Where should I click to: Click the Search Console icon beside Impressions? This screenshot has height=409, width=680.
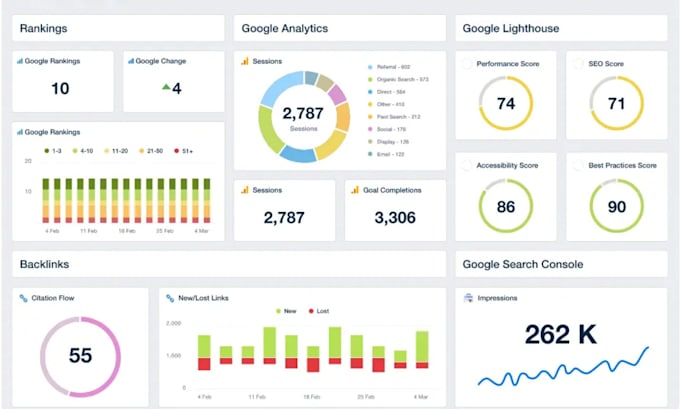[x=468, y=298]
